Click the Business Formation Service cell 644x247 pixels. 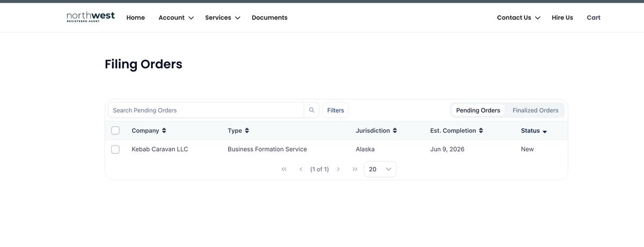(267, 149)
